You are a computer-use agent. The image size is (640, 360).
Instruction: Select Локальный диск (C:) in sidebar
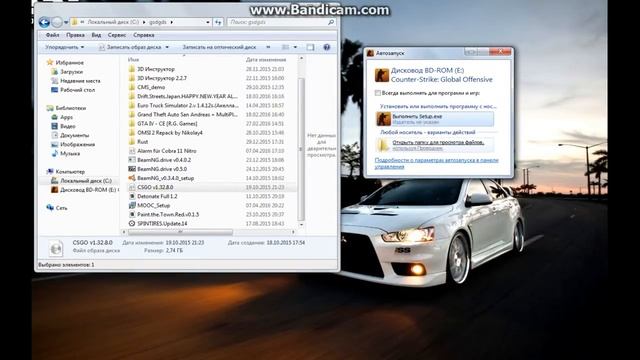(86, 180)
